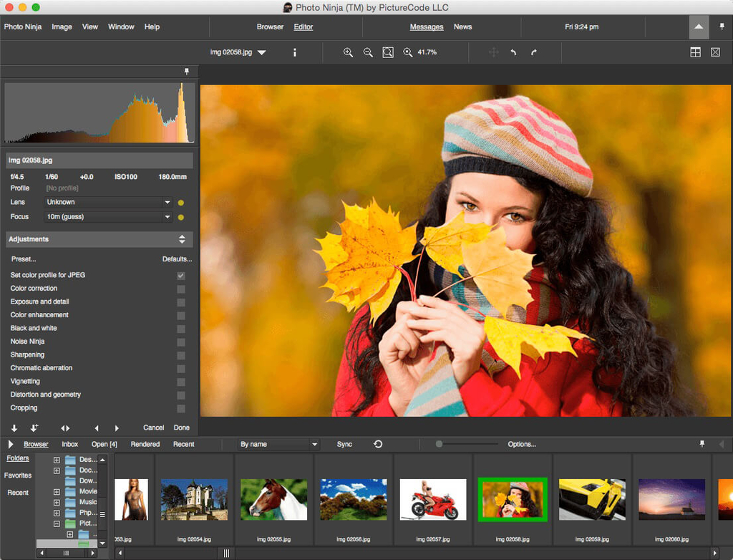Open the Image menu
Image resolution: width=733 pixels, height=560 pixels.
click(x=62, y=26)
